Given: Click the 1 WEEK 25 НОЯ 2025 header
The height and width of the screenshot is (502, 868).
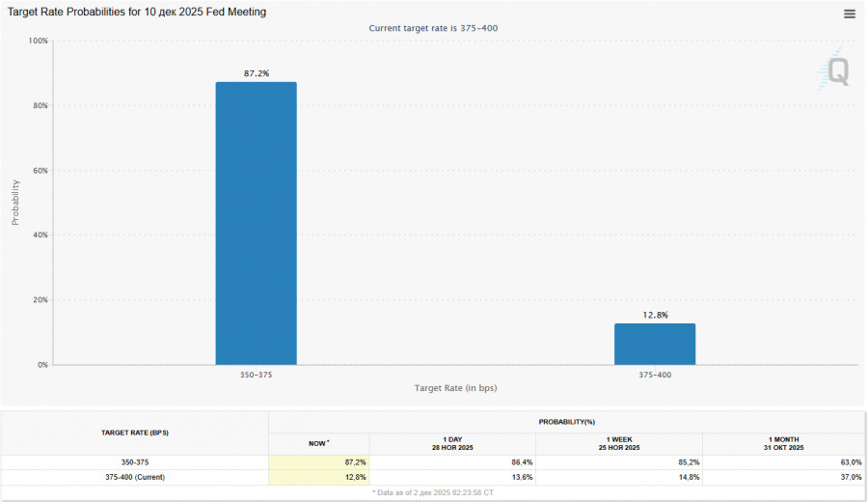Looking at the screenshot, I should 619,443.
